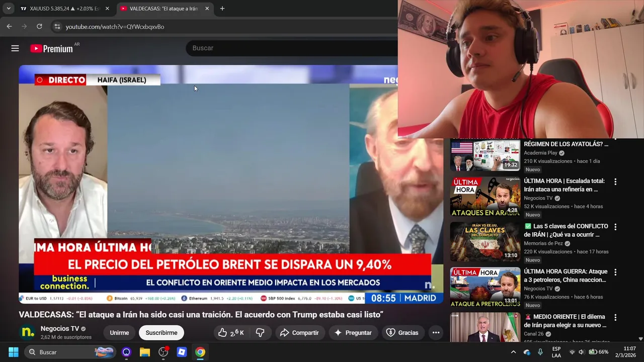View site information icon in address bar
The height and width of the screenshot is (362, 644).
coord(57,27)
